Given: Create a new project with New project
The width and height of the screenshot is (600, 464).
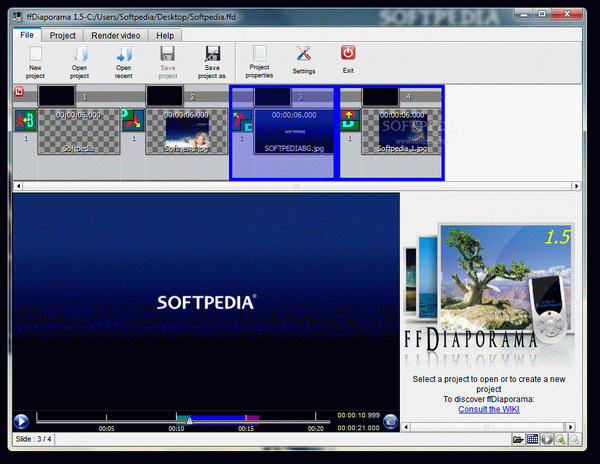Looking at the screenshot, I should (x=35, y=62).
